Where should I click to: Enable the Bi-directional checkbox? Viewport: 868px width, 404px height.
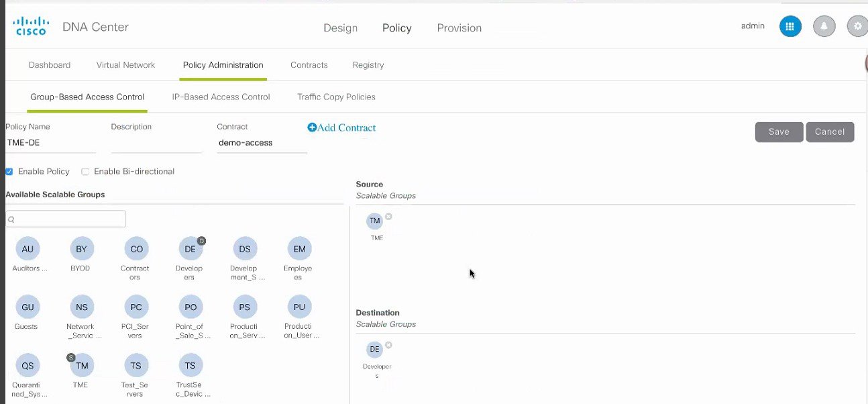[x=85, y=171]
